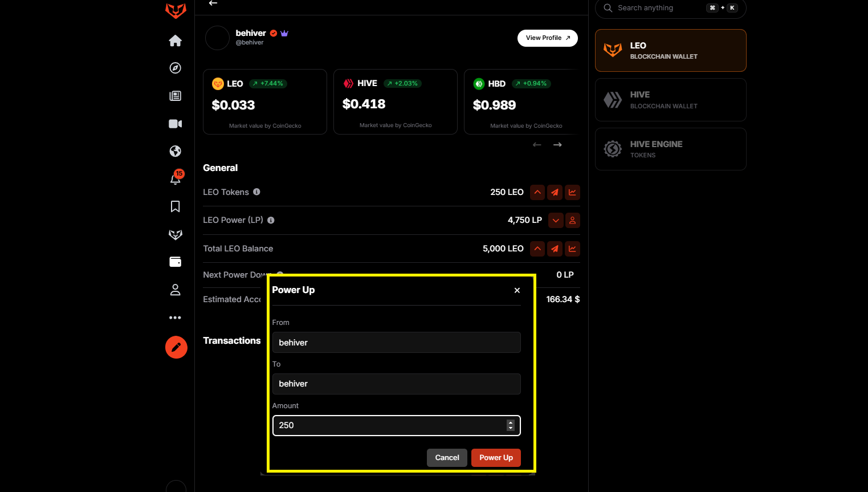Select the LEO Blockchain Wallet tab
Image resolution: width=868 pixels, height=492 pixels.
click(x=671, y=51)
